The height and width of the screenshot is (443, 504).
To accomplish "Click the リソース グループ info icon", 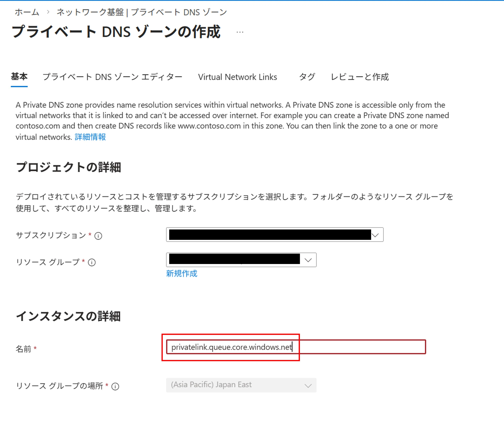I will [x=92, y=262].
